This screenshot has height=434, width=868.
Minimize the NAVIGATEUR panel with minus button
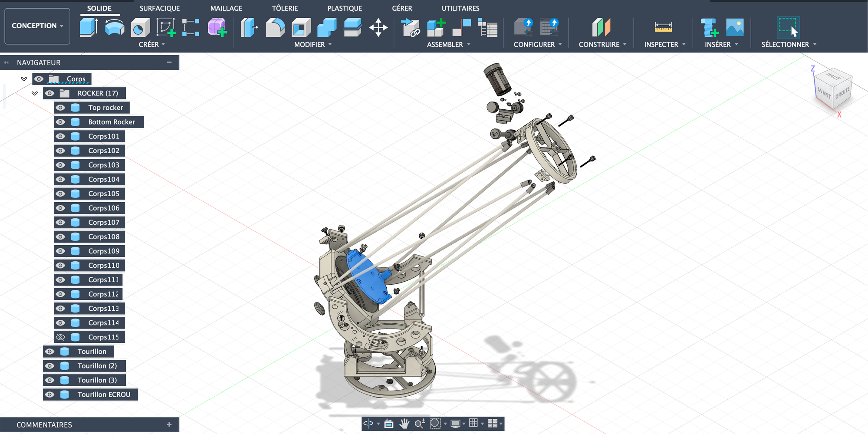point(169,62)
